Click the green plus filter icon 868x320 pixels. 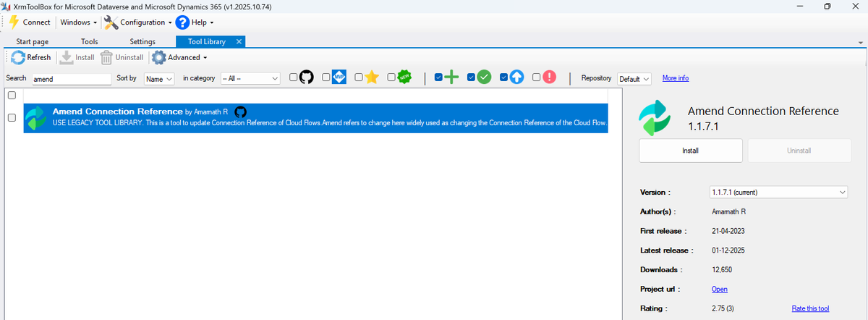coord(451,77)
